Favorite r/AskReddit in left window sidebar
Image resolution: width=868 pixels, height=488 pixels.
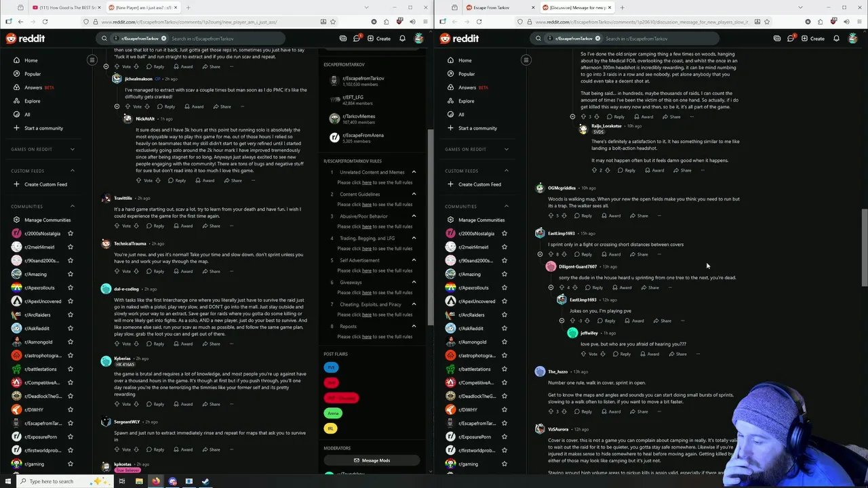coord(70,328)
